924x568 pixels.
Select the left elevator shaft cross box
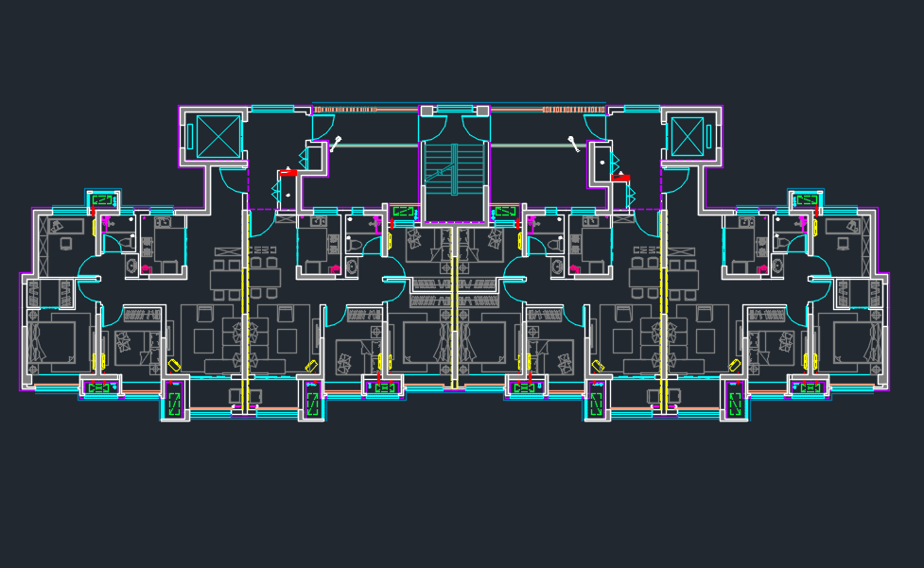(218, 136)
